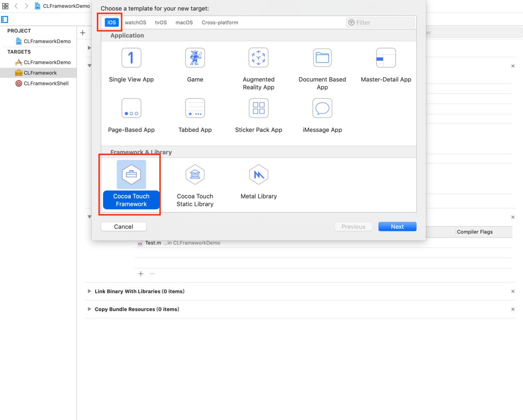Select the Page-Based App template

tap(131, 116)
